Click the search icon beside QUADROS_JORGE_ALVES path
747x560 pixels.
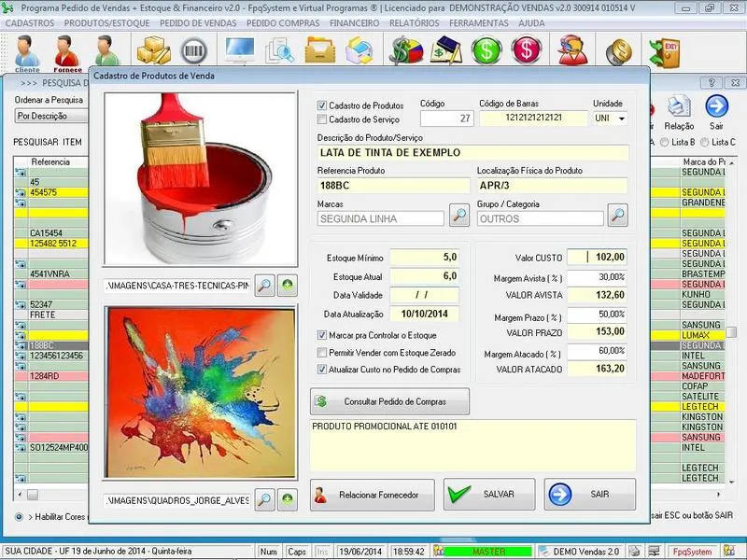pyautogui.click(x=265, y=501)
